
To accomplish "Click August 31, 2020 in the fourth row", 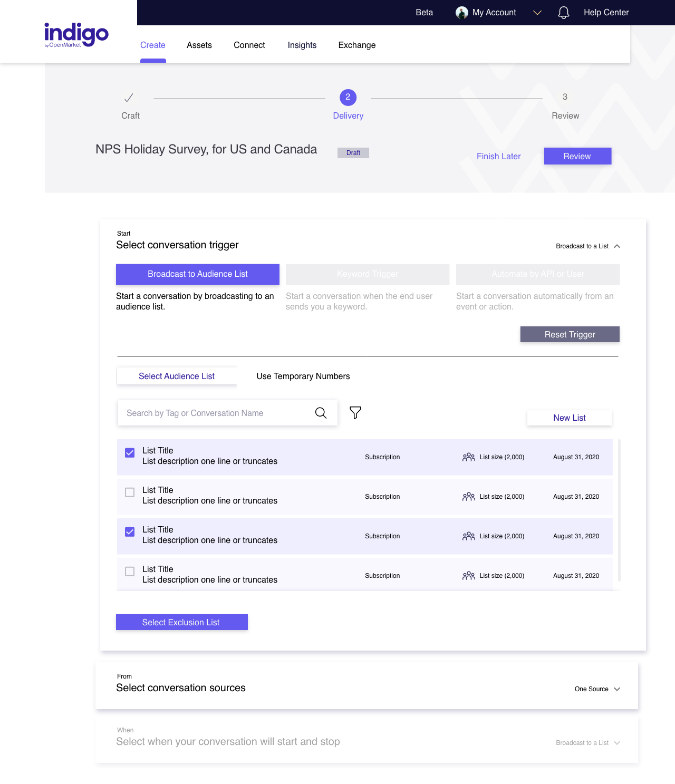I will tap(576, 576).
